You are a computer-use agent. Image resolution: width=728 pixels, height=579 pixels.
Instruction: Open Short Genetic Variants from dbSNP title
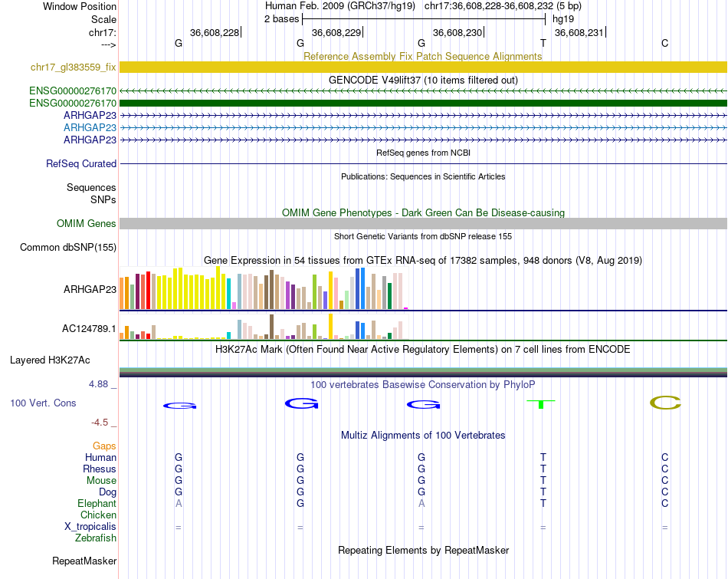coord(423,236)
